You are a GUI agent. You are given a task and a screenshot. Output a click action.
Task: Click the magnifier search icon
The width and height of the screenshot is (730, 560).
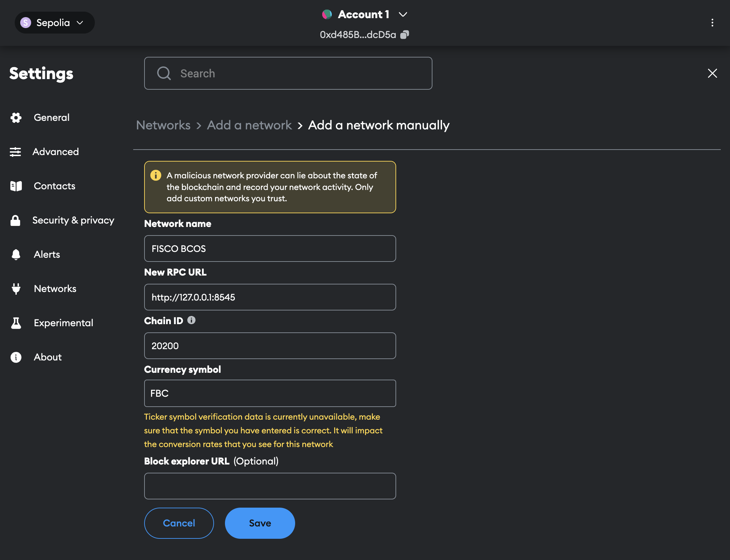(164, 73)
